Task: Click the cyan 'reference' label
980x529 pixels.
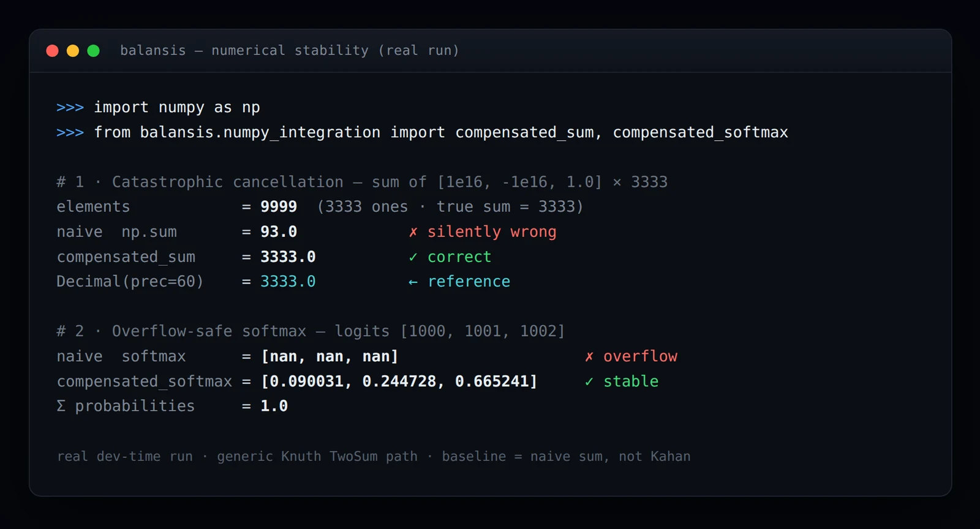Action: pos(459,282)
